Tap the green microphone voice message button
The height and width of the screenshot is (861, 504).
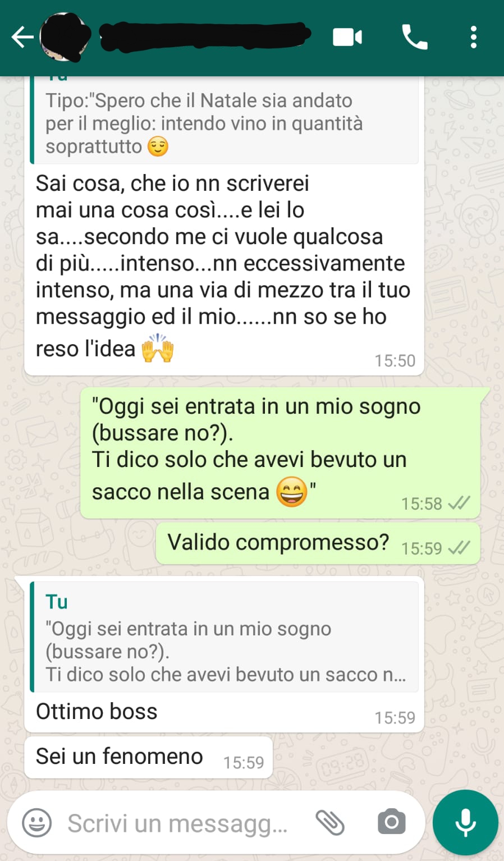point(465,823)
